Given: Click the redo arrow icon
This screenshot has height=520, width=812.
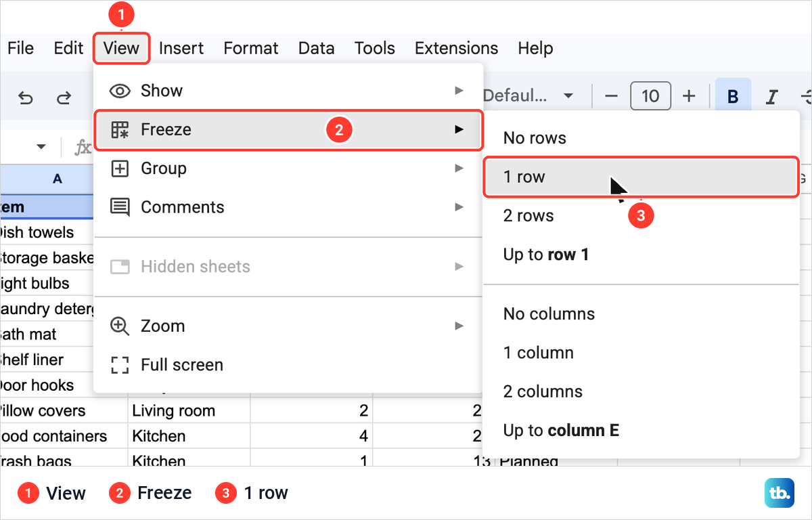Looking at the screenshot, I should [64, 97].
